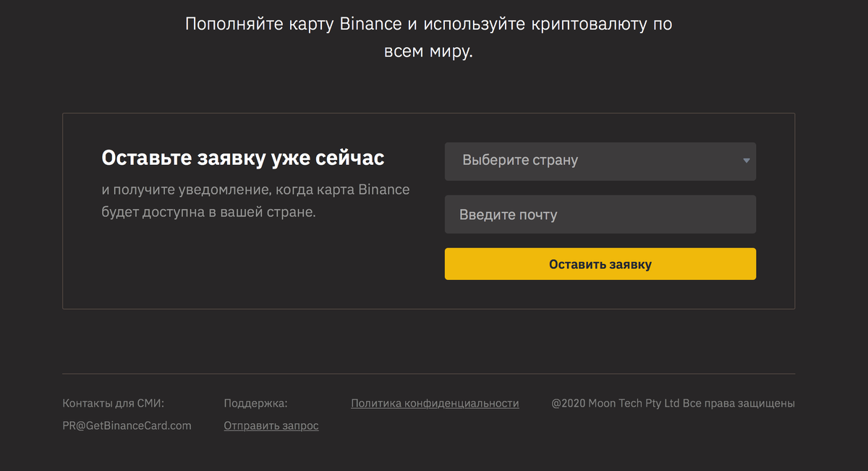The image size is (868, 471).
Task: Open the "Выберите страну" country dropdown
Action: pos(593,161)
